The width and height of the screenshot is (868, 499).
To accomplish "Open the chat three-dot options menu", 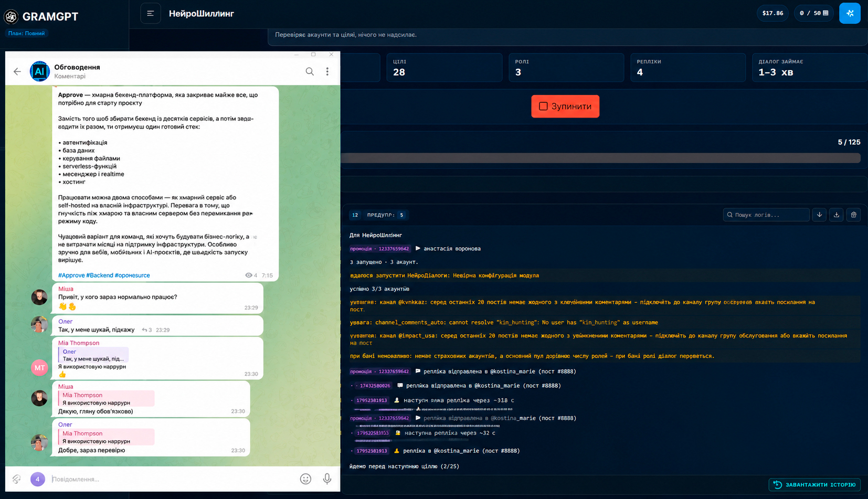I will pyautogui.click(x=327, y=71).
